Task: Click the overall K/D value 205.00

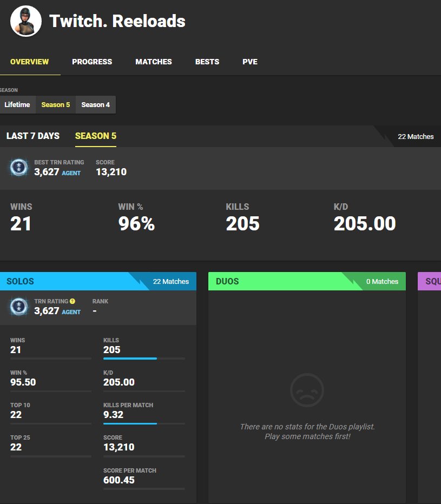Action: tap(365, 224)
